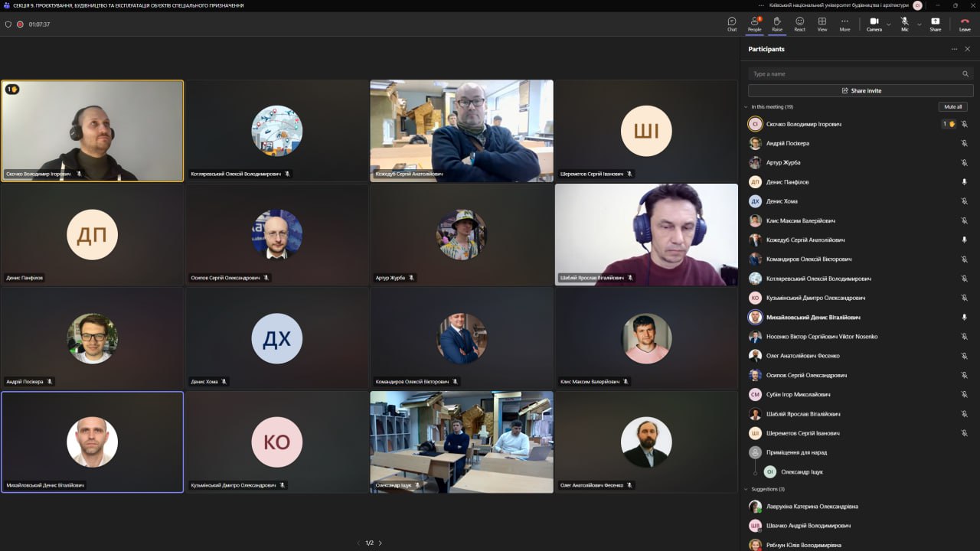Toggle microphone for Денис Панфілов in list

[964, 182]
